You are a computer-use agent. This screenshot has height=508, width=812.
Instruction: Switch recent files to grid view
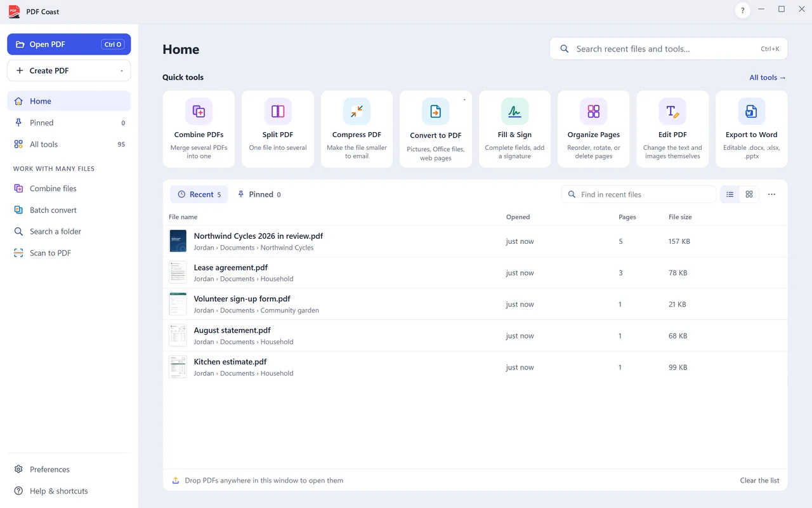749,194
